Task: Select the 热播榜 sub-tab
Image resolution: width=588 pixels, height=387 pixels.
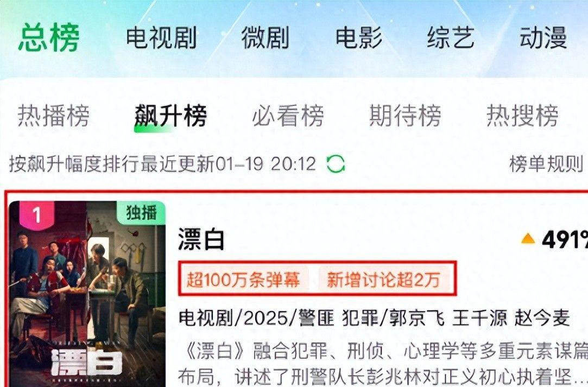Action: [x=54, y=116]
